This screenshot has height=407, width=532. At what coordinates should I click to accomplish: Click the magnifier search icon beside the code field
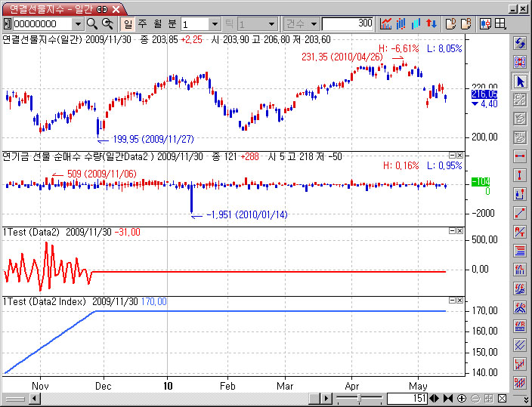tap(91, 23)
